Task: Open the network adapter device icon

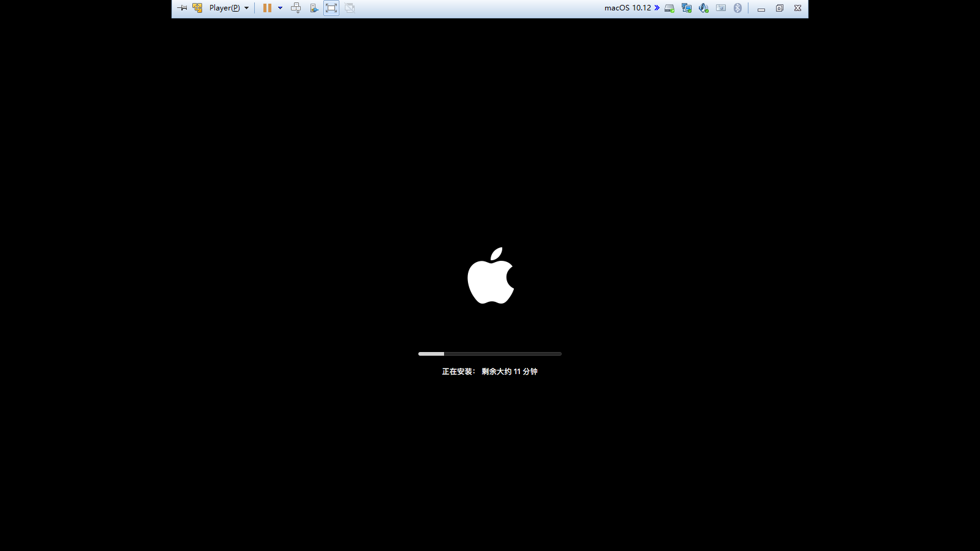Action: coord(687,8)
